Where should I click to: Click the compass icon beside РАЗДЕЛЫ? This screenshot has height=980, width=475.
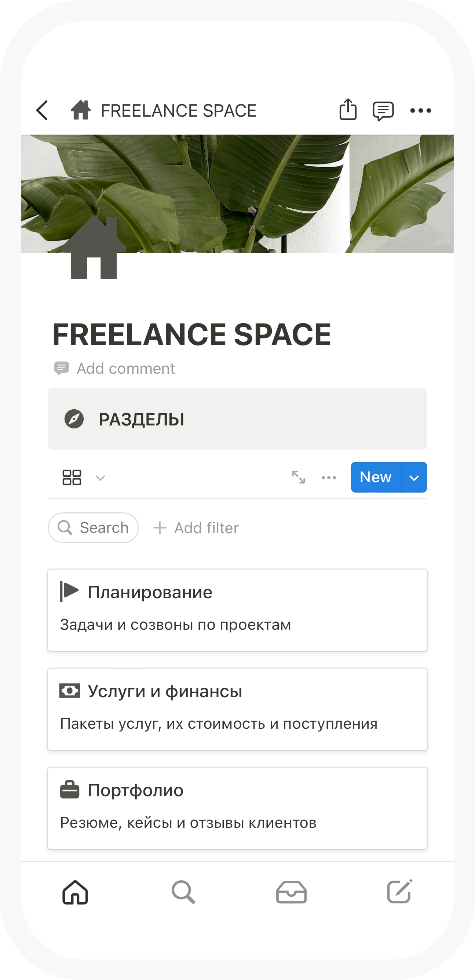pos(74,419)
